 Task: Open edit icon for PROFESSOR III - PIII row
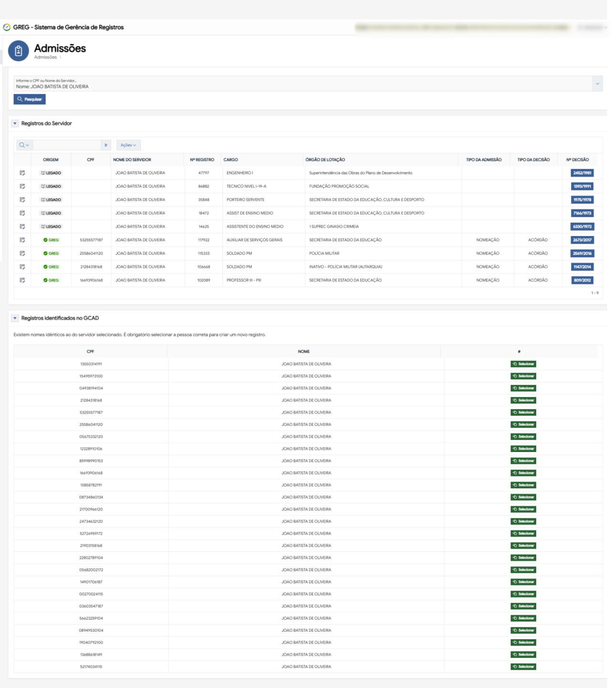(22, 280)
